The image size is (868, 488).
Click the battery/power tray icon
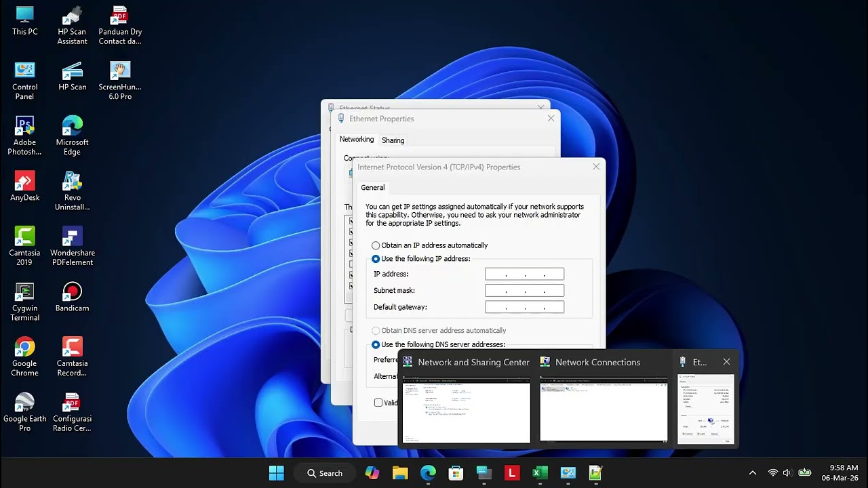click(x=805, y=473)
